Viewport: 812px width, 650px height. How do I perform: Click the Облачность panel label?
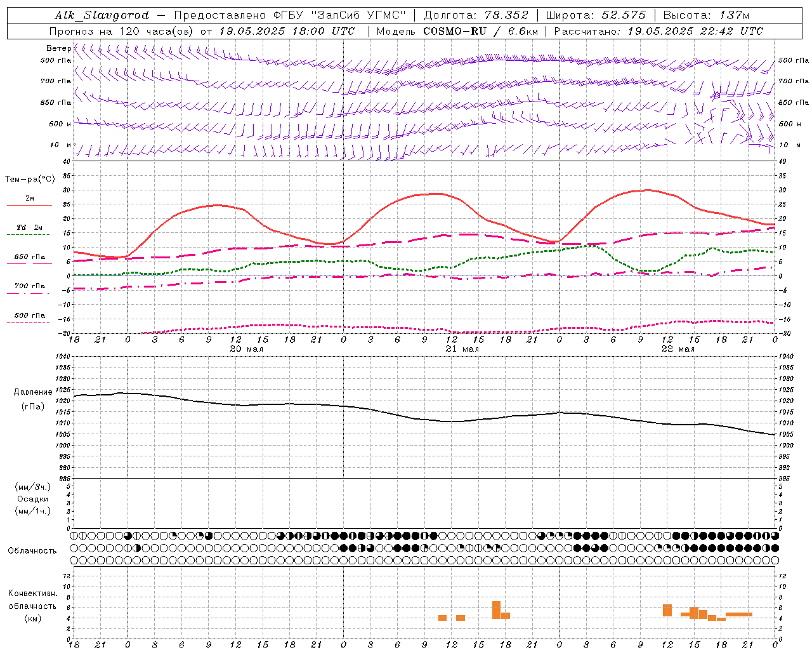(x=32, y=550)
